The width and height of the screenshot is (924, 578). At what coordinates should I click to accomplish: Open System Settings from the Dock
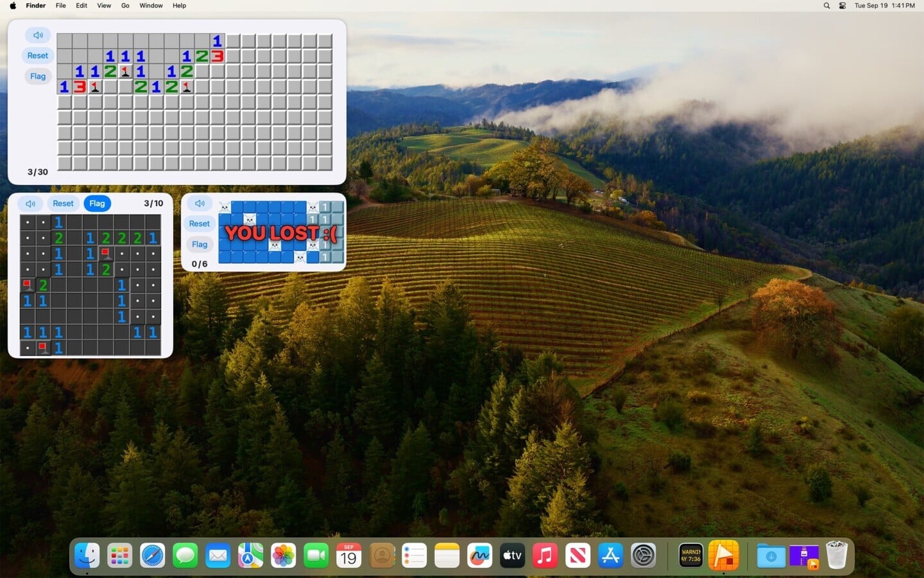tap(642, 555)
